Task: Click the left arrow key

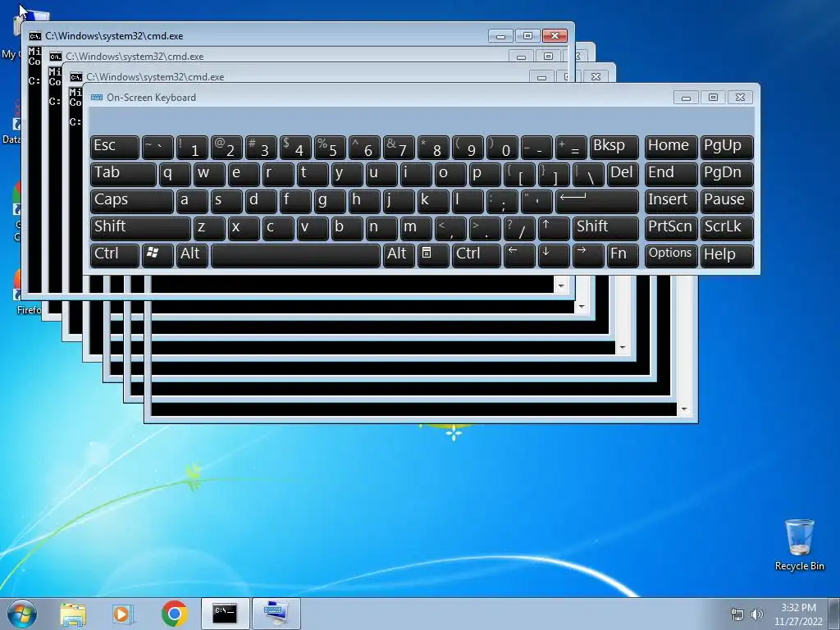Action: tap(518, 255)
